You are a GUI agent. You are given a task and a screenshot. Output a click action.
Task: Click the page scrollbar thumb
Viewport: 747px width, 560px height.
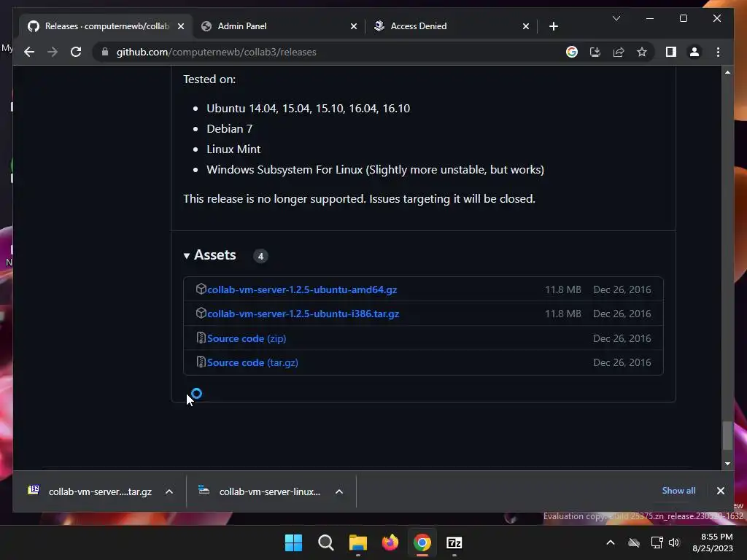coord(727,435)
